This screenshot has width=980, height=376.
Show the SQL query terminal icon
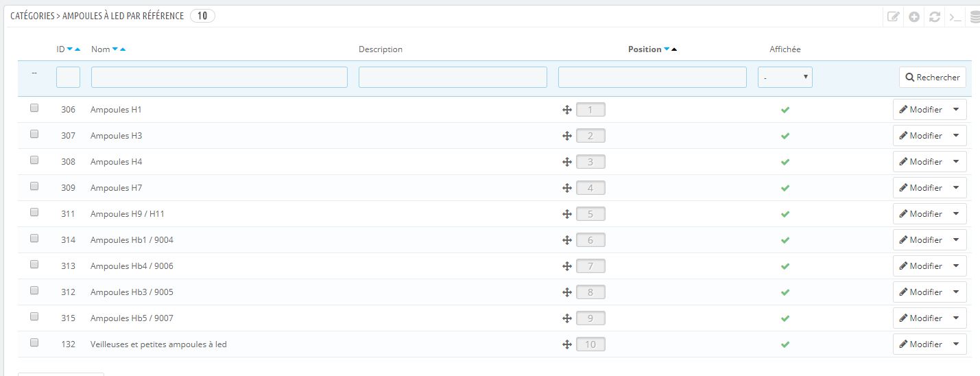(955, 17)
